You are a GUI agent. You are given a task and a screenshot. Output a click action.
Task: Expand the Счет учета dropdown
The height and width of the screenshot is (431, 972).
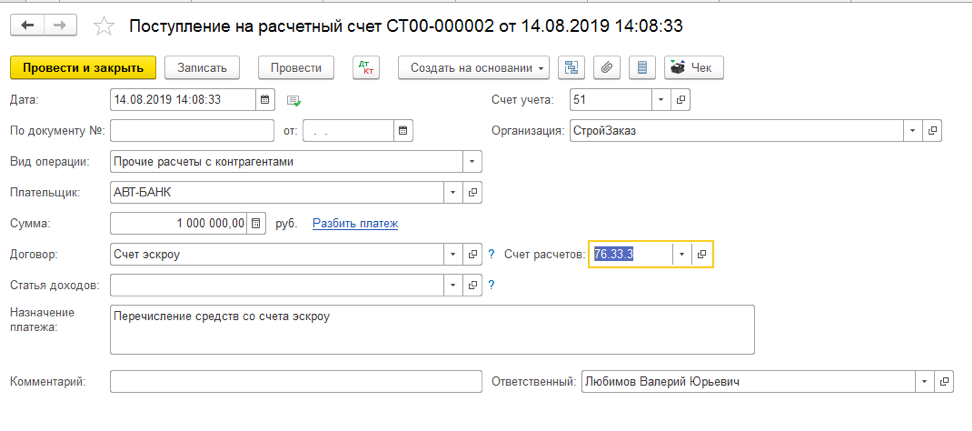pyautogui.click(x=660, y=100)
